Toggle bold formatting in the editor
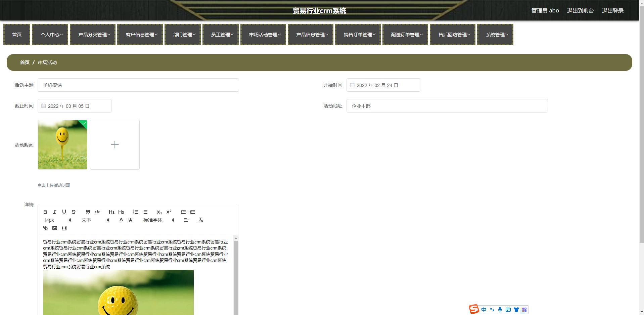 [x=45, y=212]
